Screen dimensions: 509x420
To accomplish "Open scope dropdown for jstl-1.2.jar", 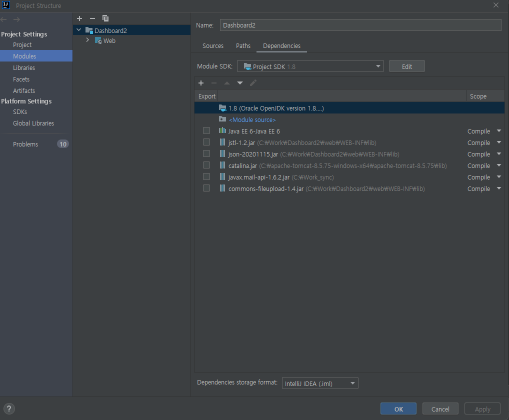I will (499, 142).
